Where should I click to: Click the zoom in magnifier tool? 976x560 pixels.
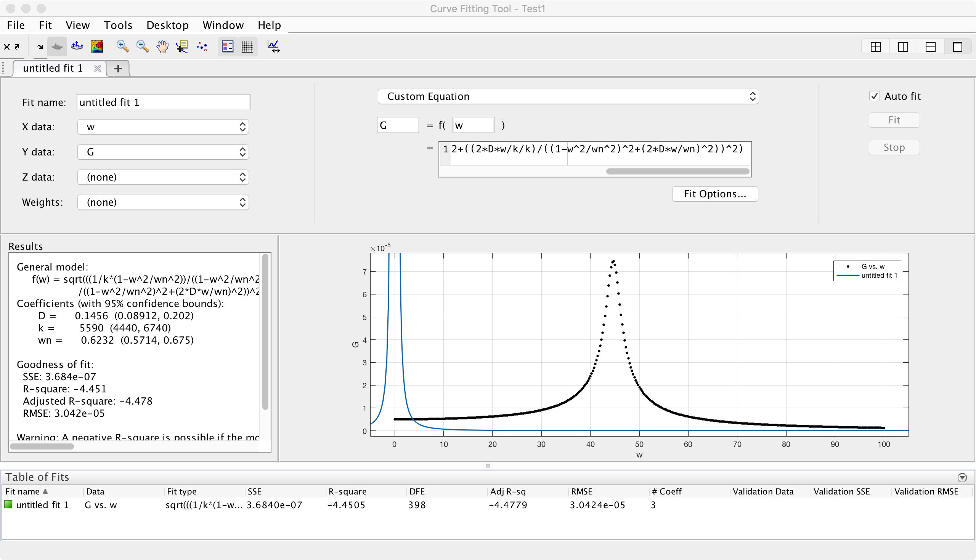pos(122,46)
